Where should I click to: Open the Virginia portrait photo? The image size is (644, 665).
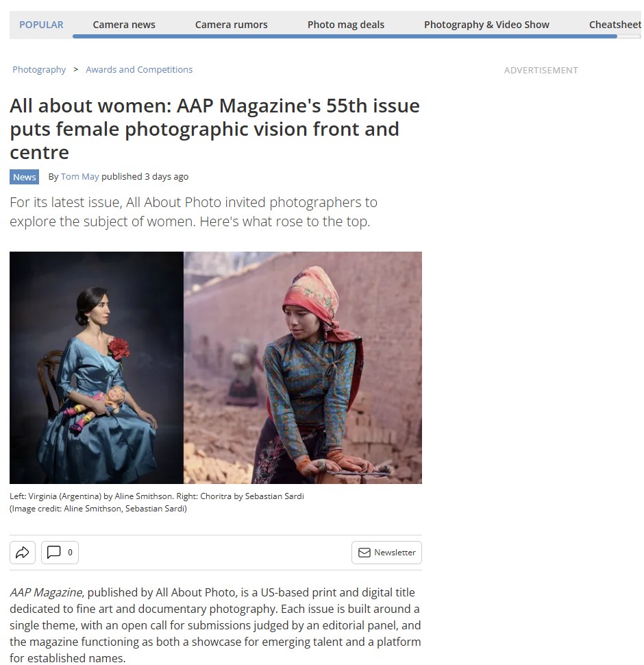pos(97,367)
